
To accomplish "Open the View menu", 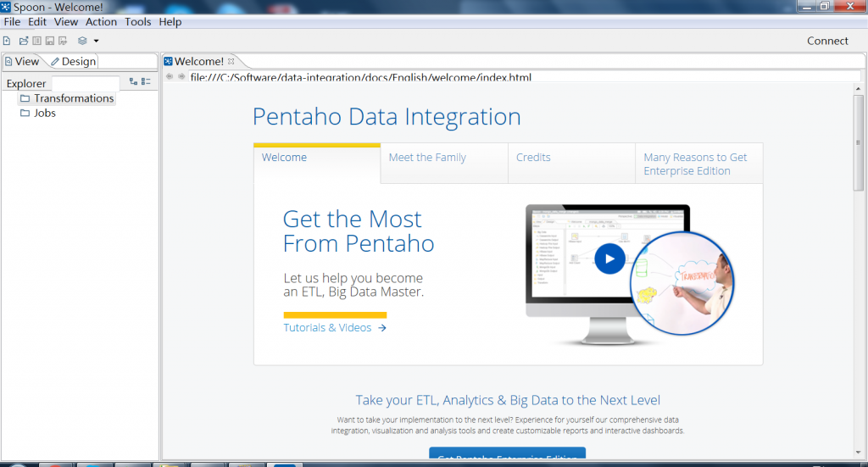I will [x=66, y=21].
